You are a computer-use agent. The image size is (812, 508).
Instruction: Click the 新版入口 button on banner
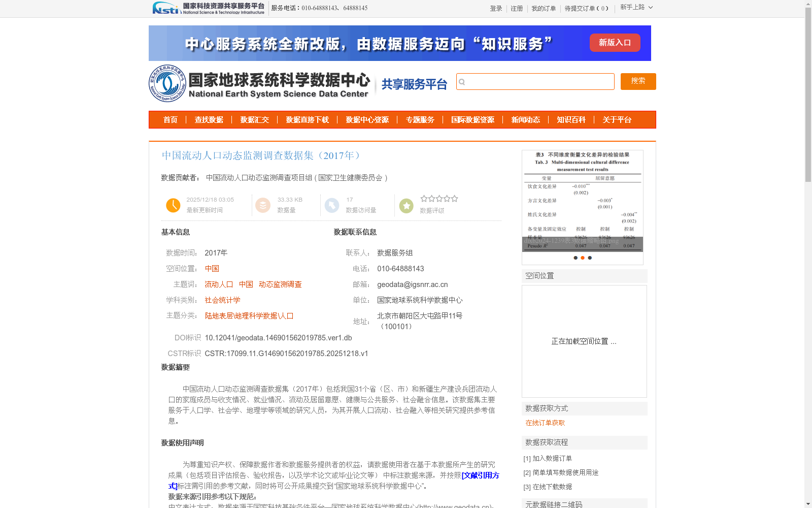(615, 43)
